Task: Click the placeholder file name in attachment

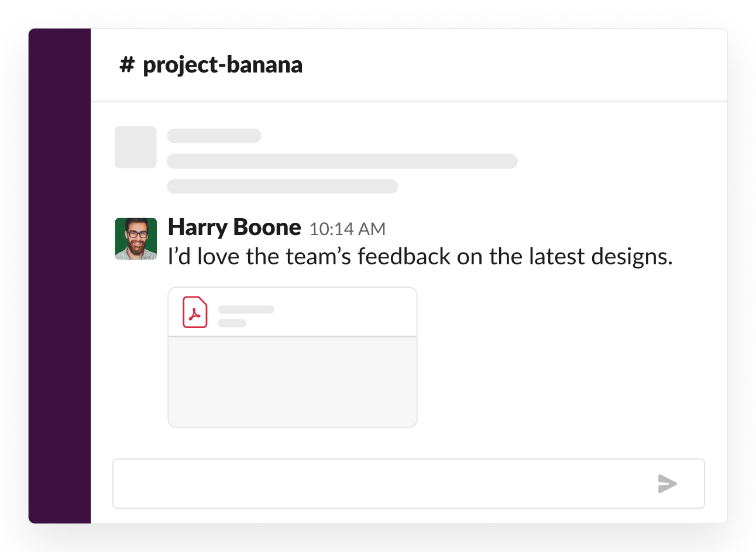Action: (246, 309)
